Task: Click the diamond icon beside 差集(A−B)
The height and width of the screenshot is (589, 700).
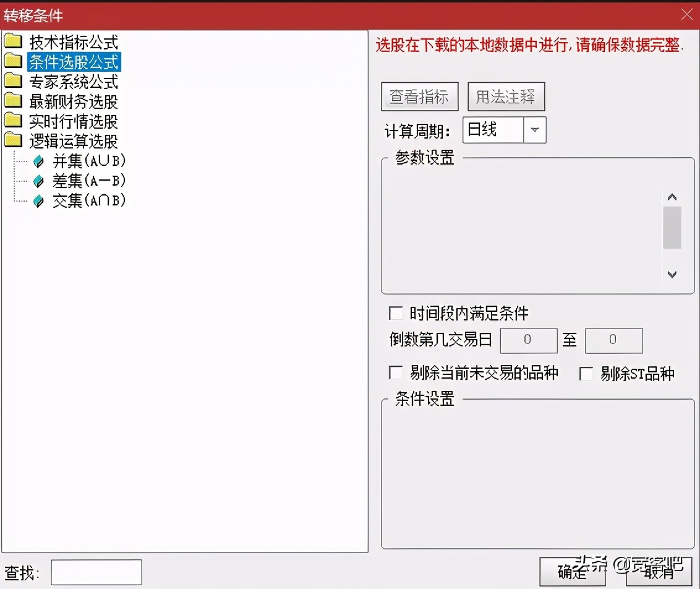Action: [x=38, y=181]
